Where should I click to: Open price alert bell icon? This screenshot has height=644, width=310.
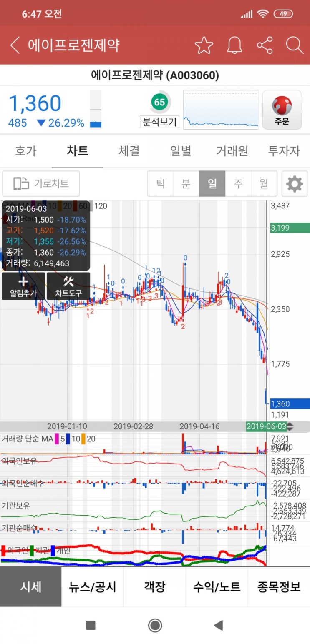(234, 45)
